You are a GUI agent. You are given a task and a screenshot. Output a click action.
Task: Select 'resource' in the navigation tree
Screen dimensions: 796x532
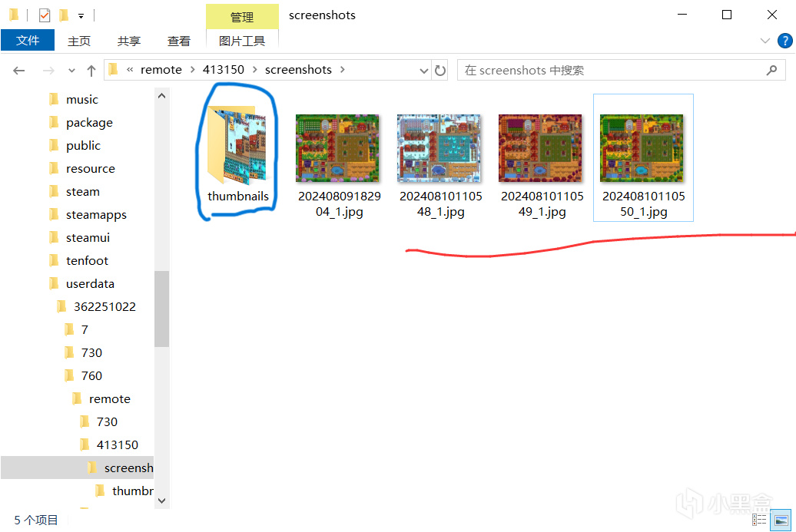click(x=91, y=168)
